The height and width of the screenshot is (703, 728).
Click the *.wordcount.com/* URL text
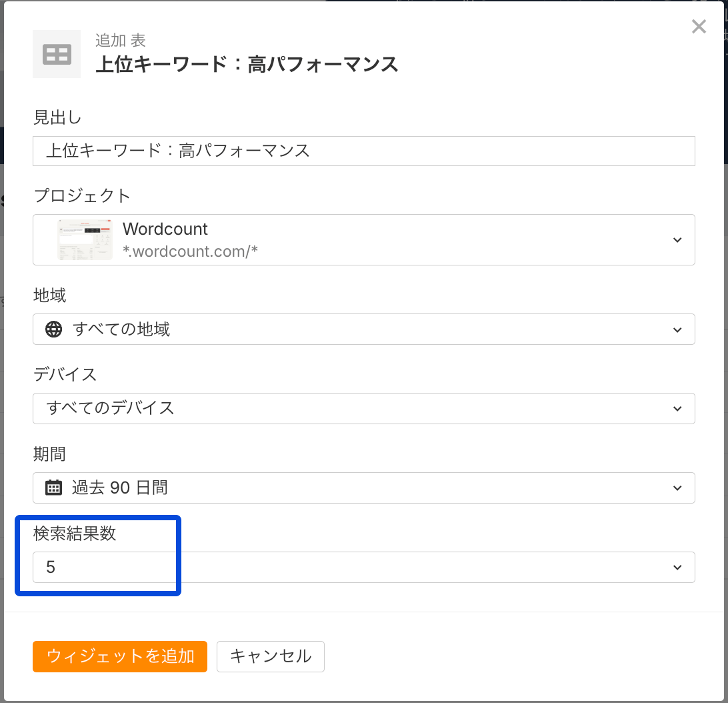(x=191, y=251)
